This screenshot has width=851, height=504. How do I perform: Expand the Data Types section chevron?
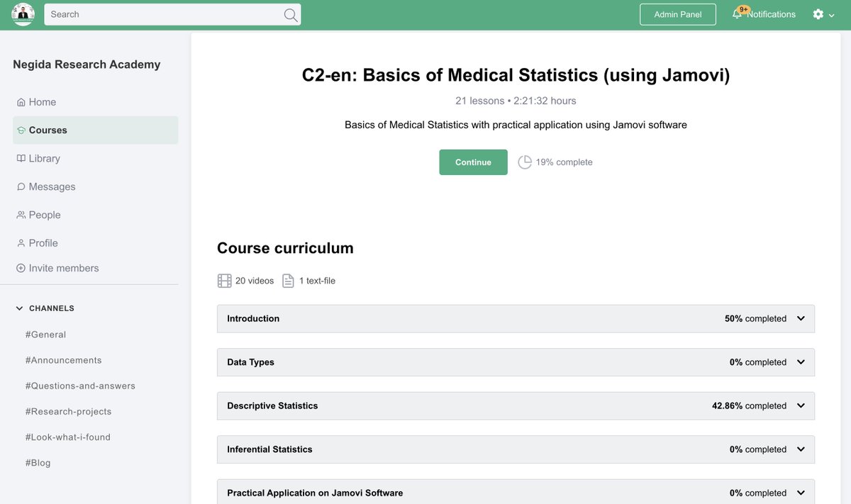click(801, 362)
